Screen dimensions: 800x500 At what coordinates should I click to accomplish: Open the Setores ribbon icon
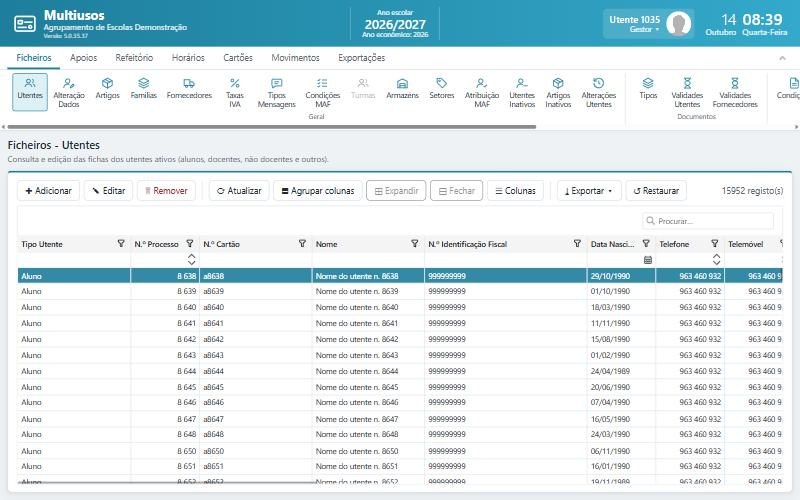coord(441,88)
